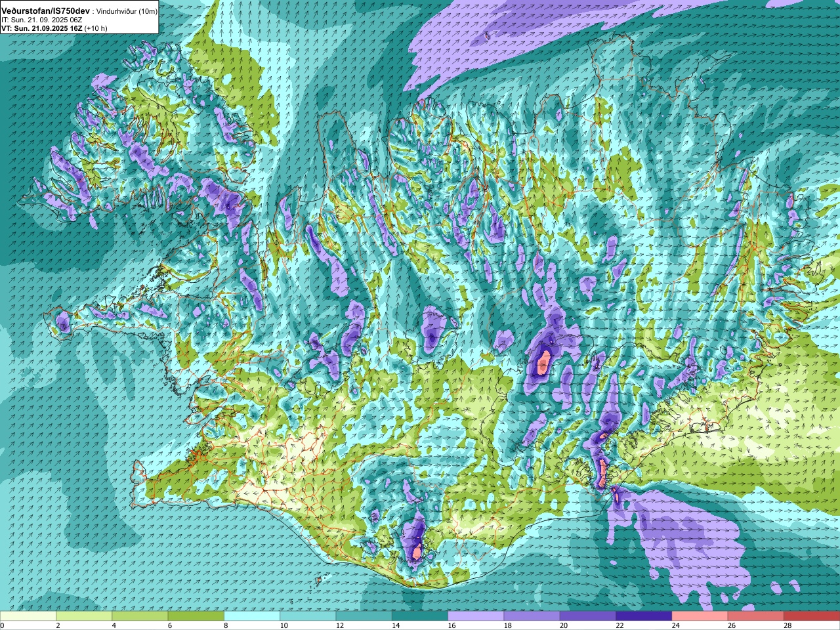
Task: Click the legend scale label 12
Action: (340, 625)
